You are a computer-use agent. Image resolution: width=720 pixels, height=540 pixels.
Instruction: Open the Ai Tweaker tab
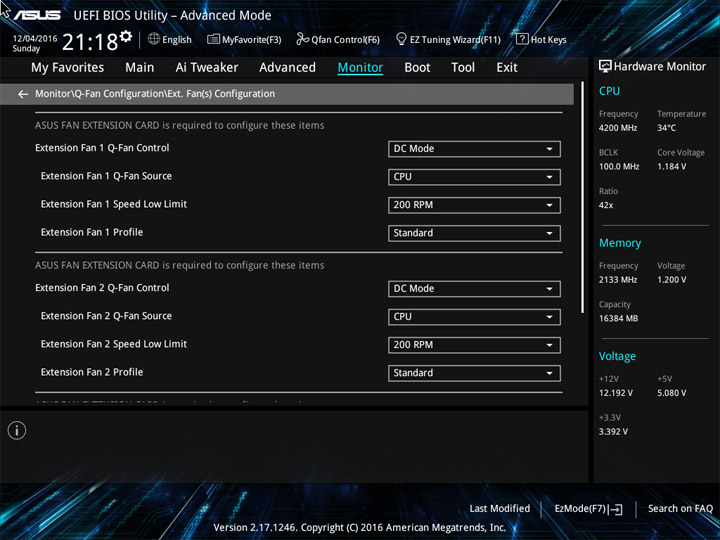coord(207,68)
